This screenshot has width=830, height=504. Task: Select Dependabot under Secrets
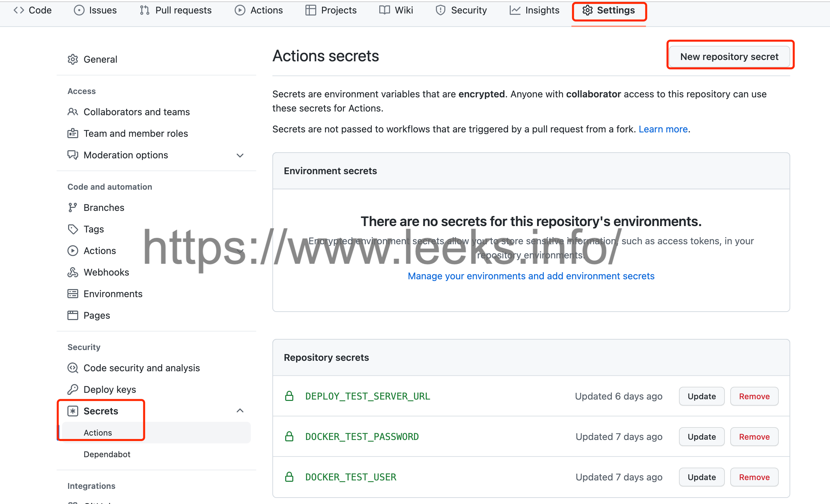coord(107,454)
